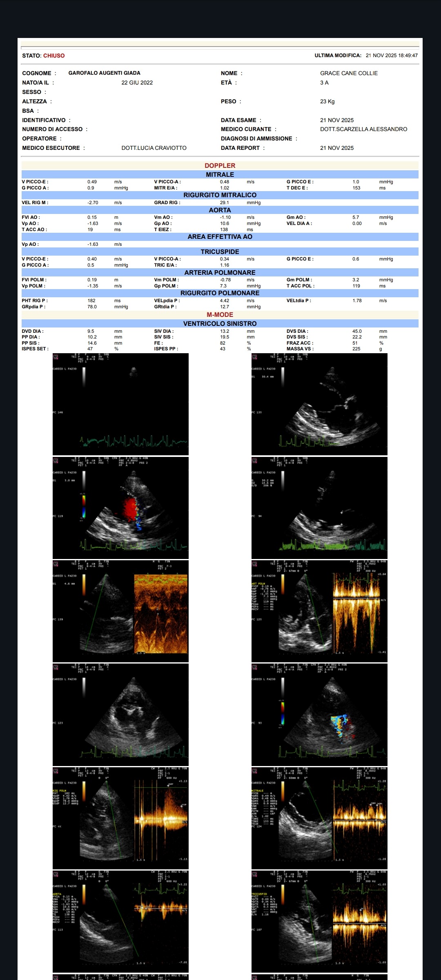The width and height of the screenshot is (441, 980).
Task: Click the FE value 82
Action: pyautogui.click(x=223, y=343)
